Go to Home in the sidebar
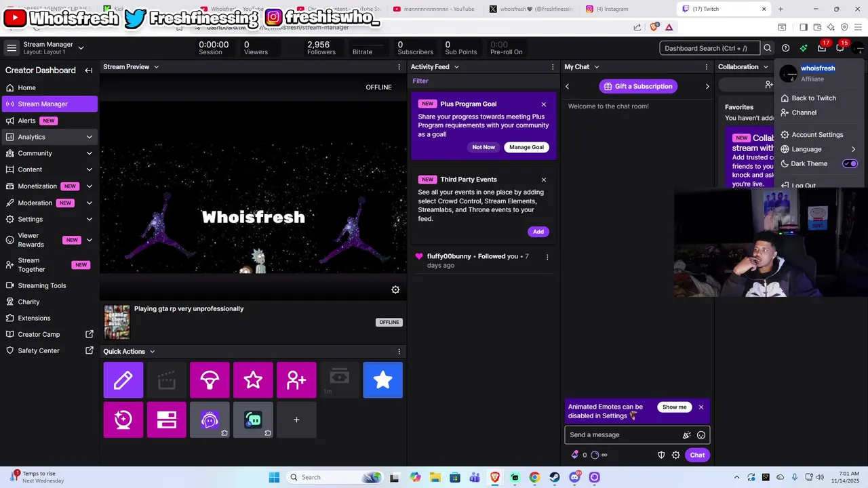868x488 pixels. [x=50, y=87]
